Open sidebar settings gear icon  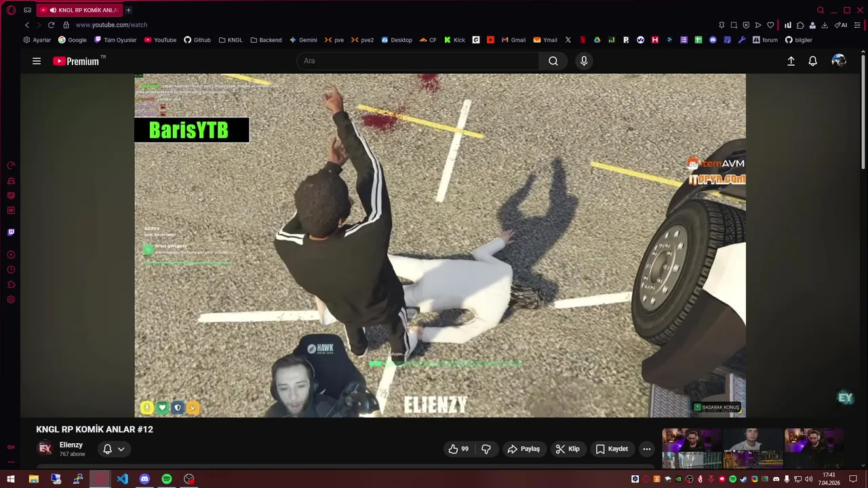coord(11,300)
